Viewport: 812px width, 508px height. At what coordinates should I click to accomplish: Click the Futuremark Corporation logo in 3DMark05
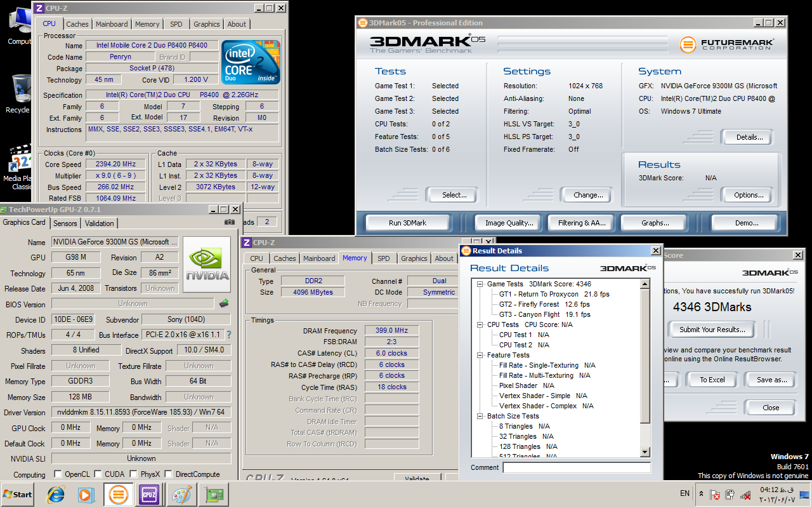727,44
